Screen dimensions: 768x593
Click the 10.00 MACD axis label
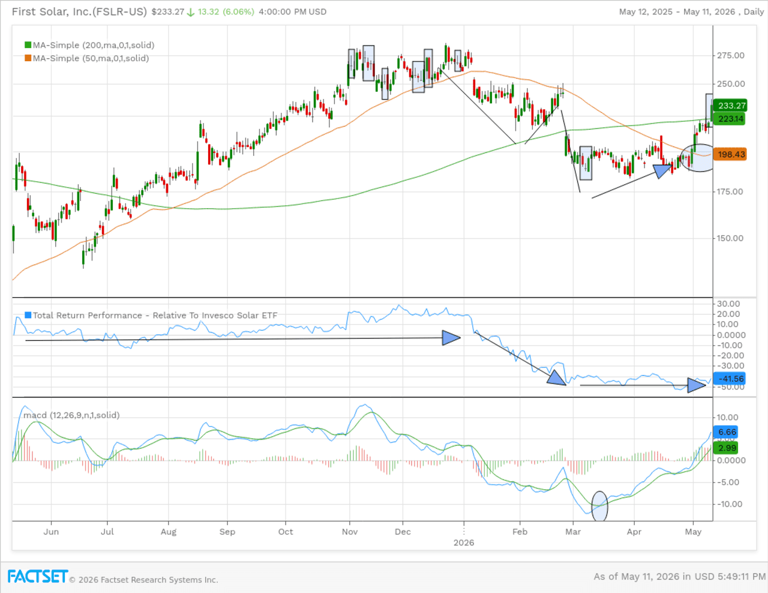728,418
